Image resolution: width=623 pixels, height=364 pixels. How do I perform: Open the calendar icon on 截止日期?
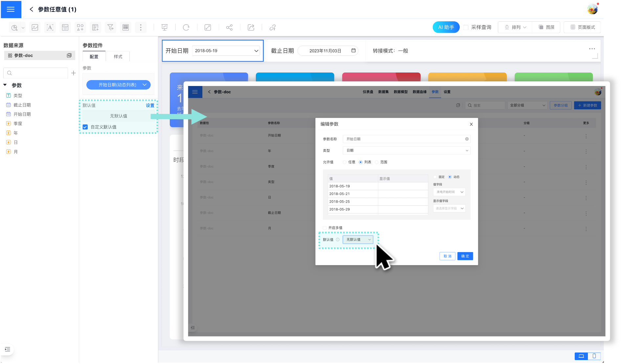pyautogui.click(x=353, y=51)
